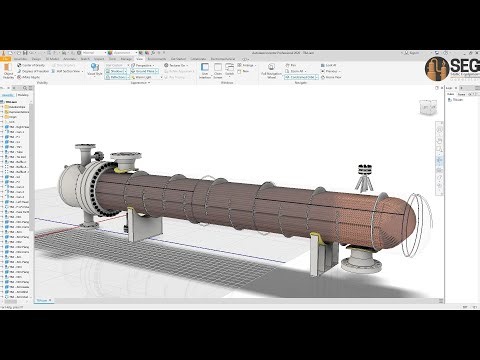Switch to the Assemble ribbon tab
Screen dimensions: 480x360
[x=20, y=59]
